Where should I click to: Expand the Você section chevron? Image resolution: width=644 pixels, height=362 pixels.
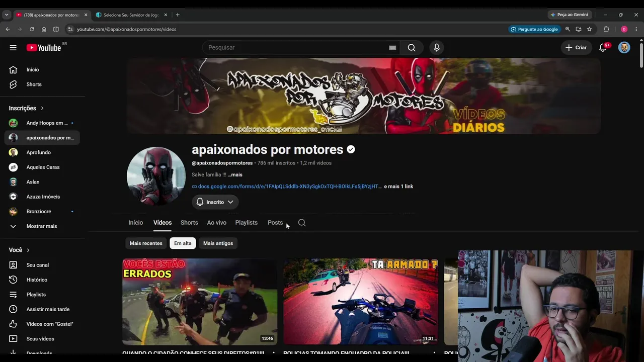[x=28, y=250]
